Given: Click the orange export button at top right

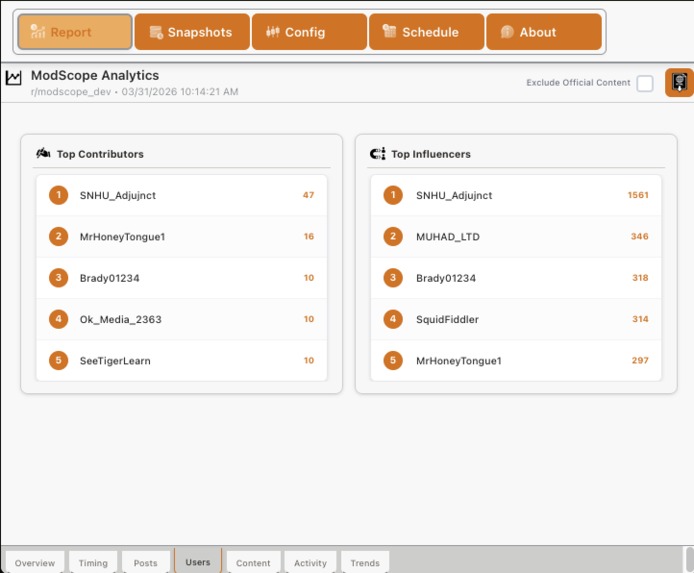Looking at the screenshot, I should pyautogui.click(x=679, y=82).
